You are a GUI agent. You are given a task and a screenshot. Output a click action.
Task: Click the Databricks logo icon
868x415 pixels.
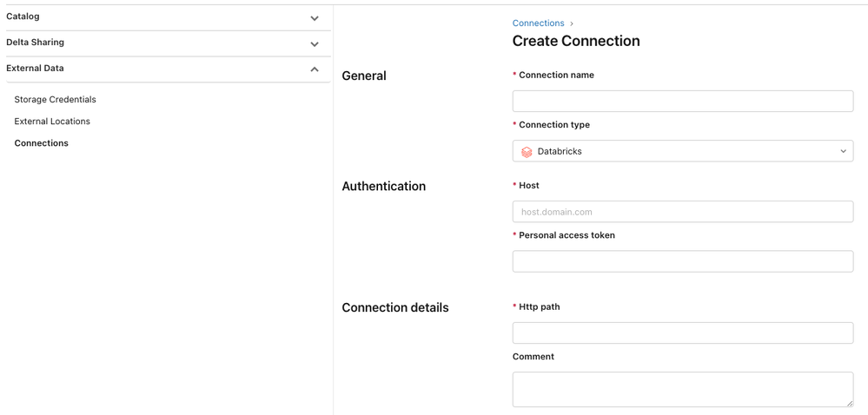point(527,152)
